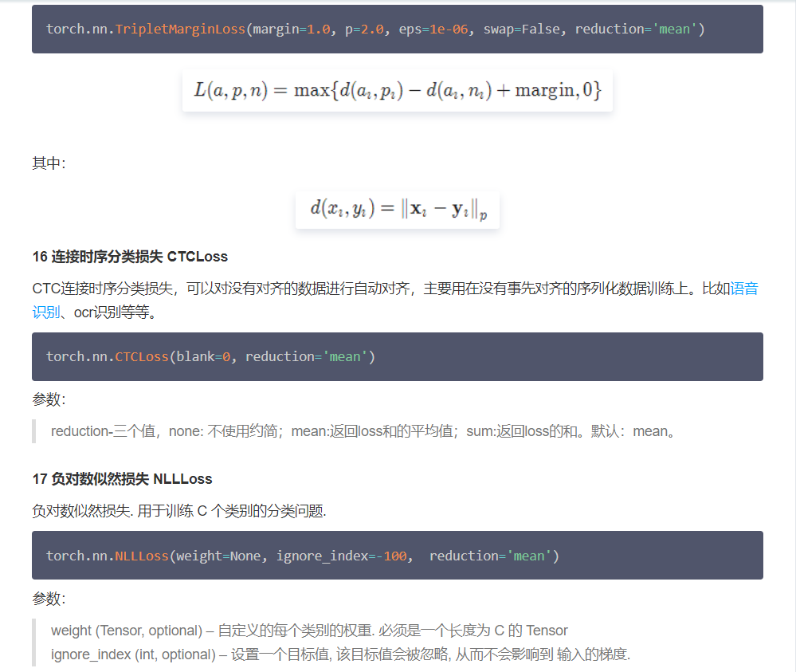
Task: Click the 其中: label
Action: [49, 163]
